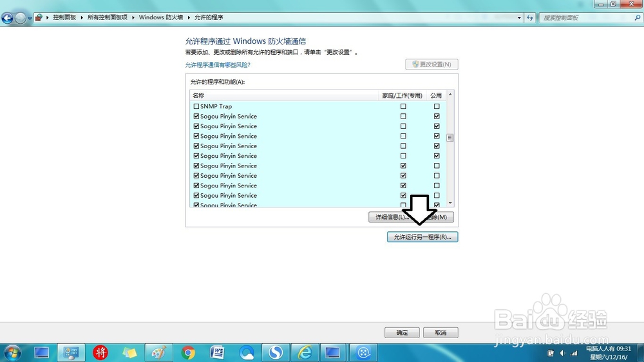
Task: Toggle the SNMP Trap name checkbox
Action: [x=196, y=106]
